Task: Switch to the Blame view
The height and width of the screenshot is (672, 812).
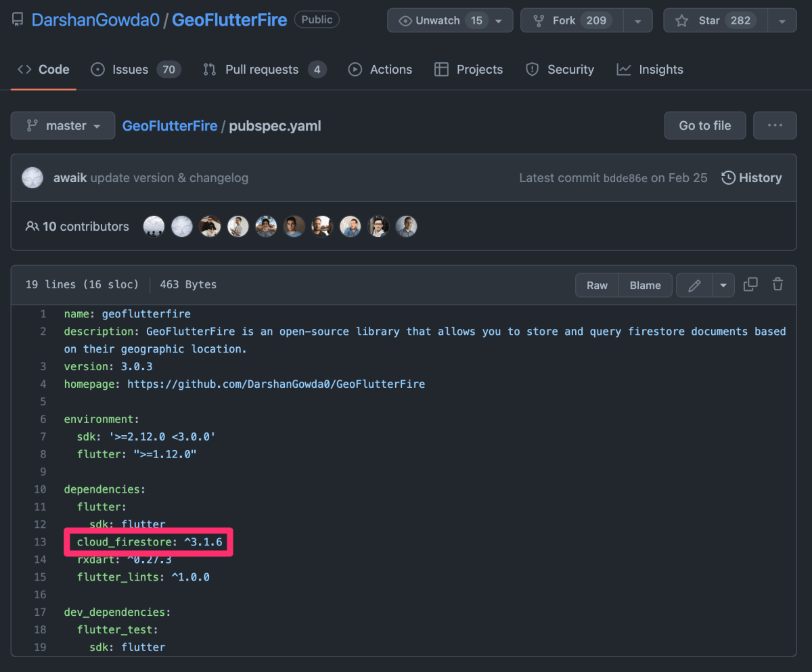Action: pyautogui.click(x=645, y=284)
